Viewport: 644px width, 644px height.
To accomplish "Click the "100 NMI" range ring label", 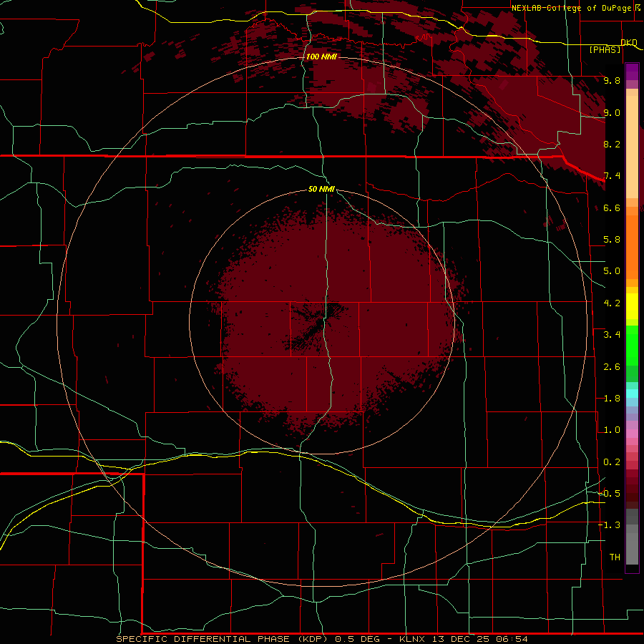I will click(321, 57).
